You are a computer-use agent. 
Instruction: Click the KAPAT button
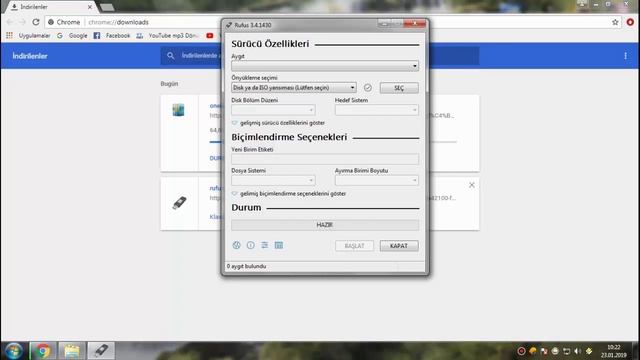[399, 246]
